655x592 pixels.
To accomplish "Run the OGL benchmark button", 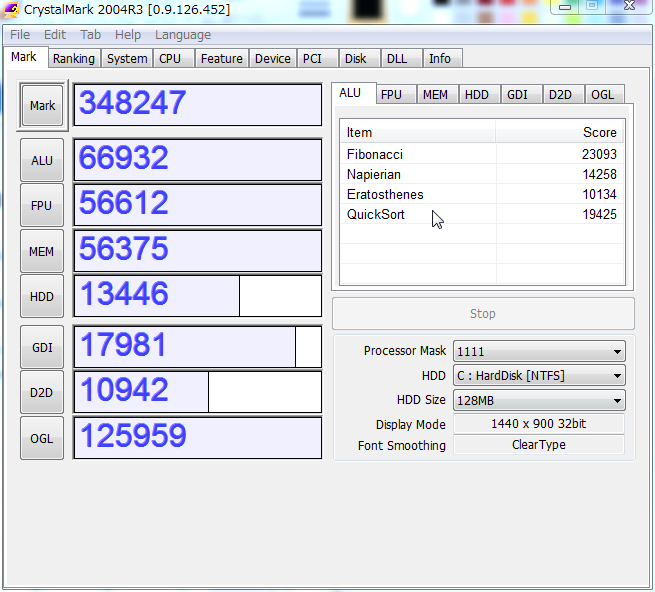I will click(x=42, y=439).
